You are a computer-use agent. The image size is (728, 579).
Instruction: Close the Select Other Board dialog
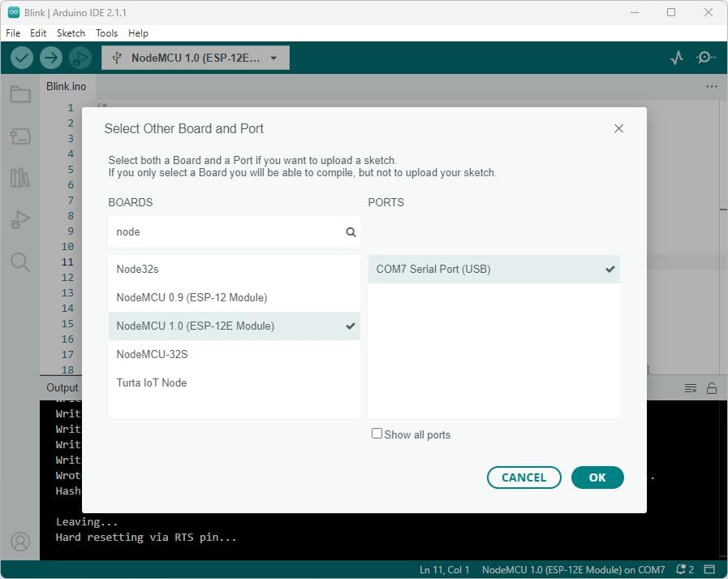(618, 129)
